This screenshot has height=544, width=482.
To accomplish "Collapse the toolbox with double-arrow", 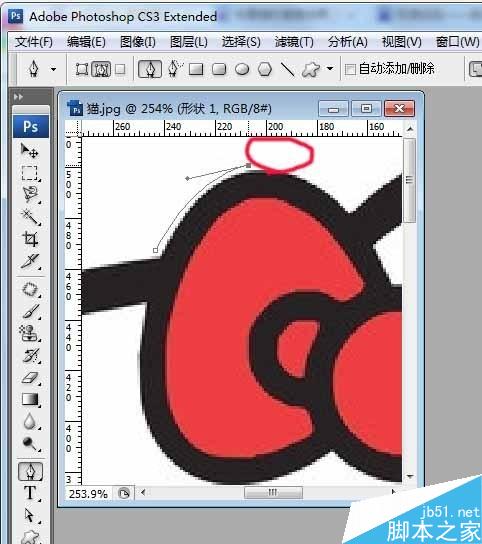I will click(18, 97).
